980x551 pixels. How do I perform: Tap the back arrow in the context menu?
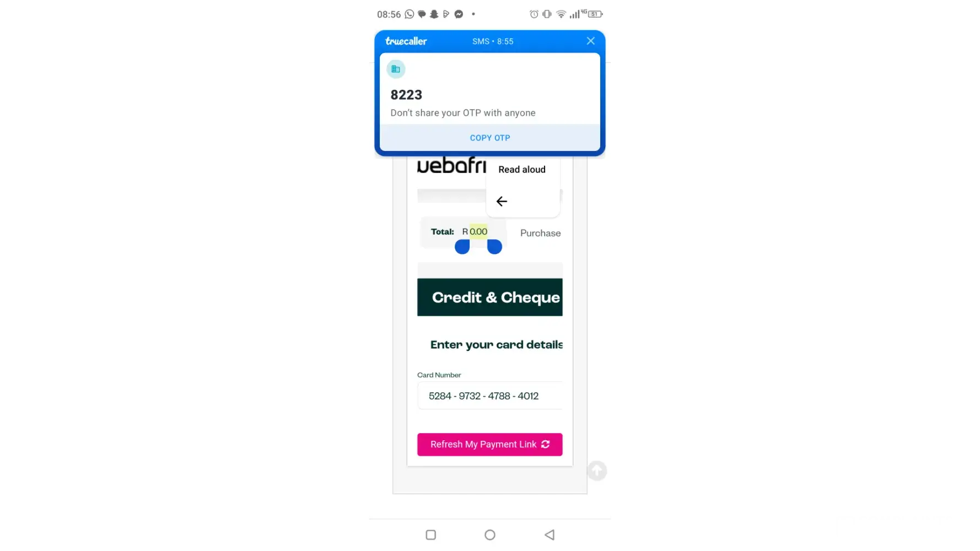click(x=502, y=201)
